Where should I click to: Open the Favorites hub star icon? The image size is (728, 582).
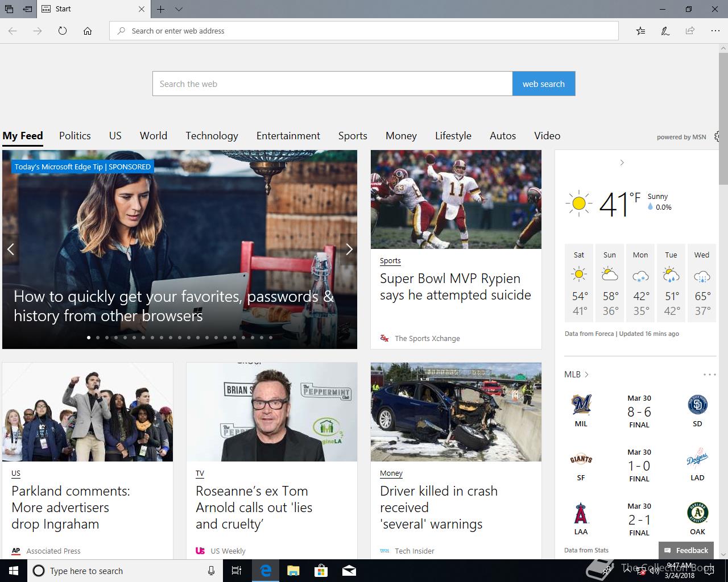tap(640, 31)
